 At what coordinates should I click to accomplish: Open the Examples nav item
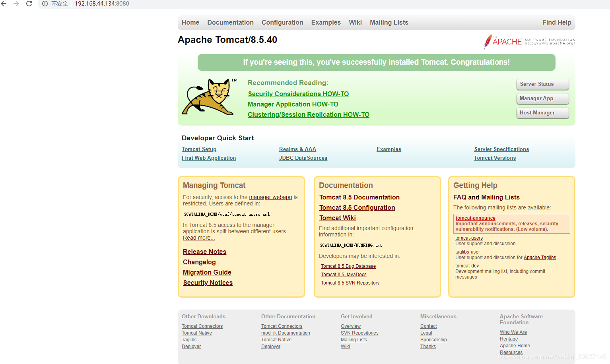tap(326, 23)
